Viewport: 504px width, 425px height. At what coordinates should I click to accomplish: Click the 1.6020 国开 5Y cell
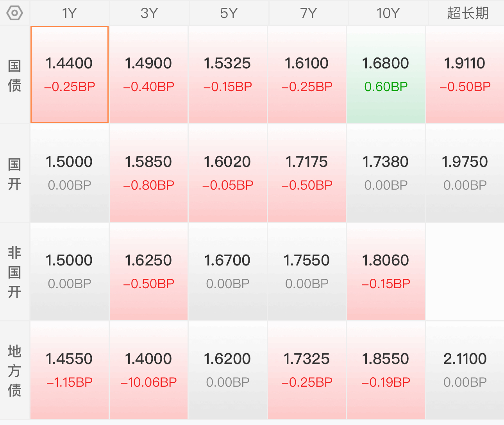[x=228, y=173]
